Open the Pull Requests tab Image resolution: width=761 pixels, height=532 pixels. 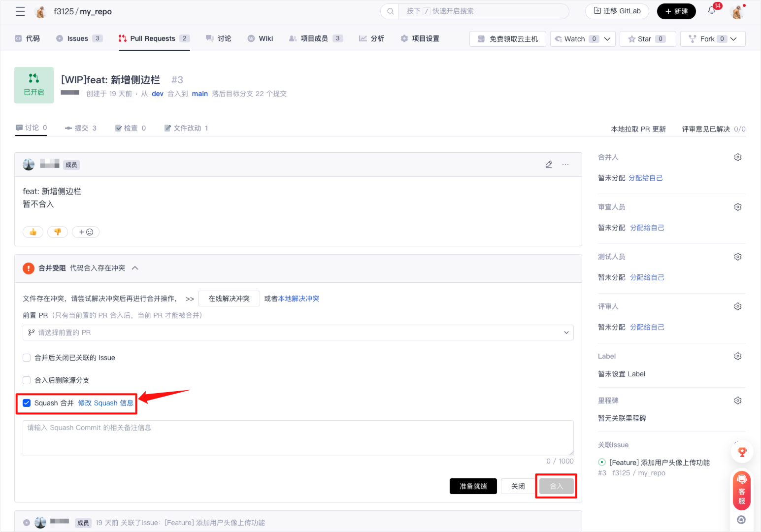[x=154, y=38]
